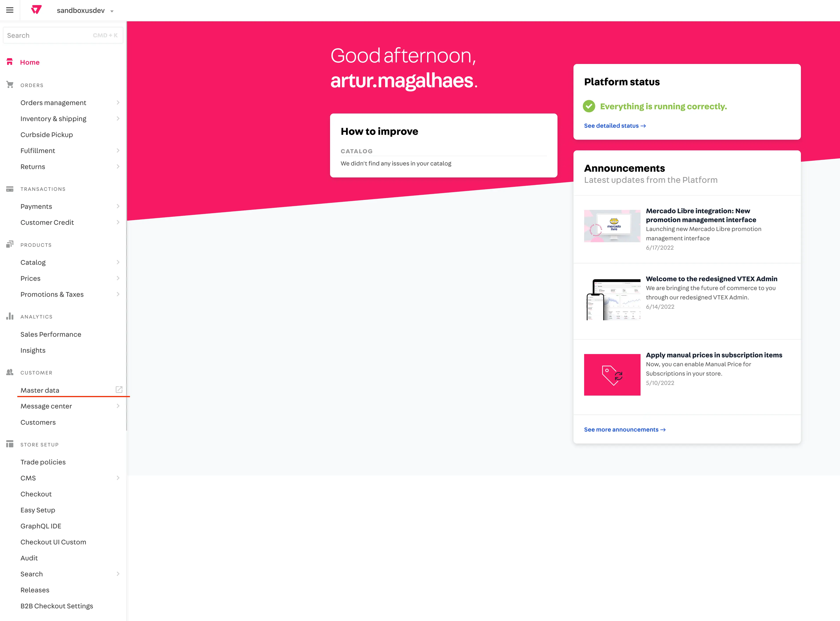Open the Home menu item
The image size is (840, 621).
[30, 62]
